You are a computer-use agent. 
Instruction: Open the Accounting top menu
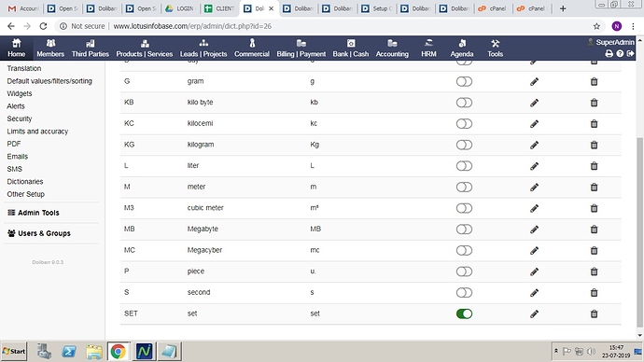click(x=392, y=48)
